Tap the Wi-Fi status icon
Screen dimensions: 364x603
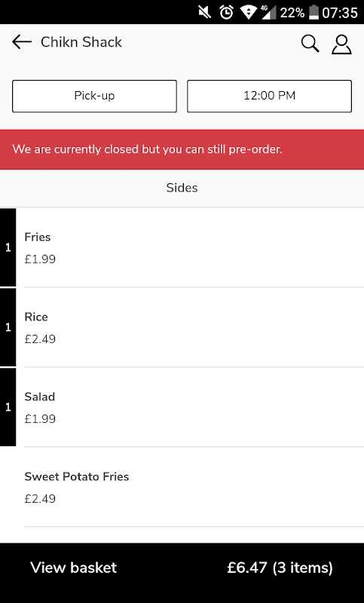coord(248,13)
